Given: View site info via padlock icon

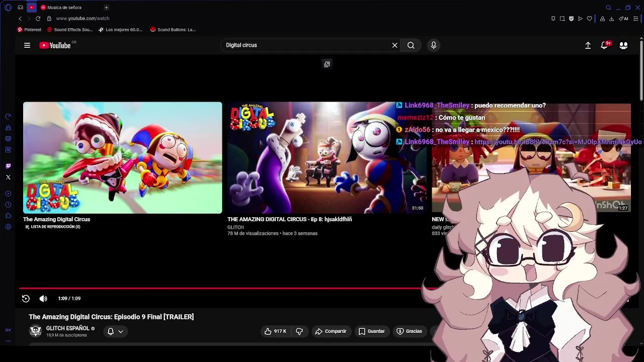Looking at the screenshot, I should click(49, 19).
